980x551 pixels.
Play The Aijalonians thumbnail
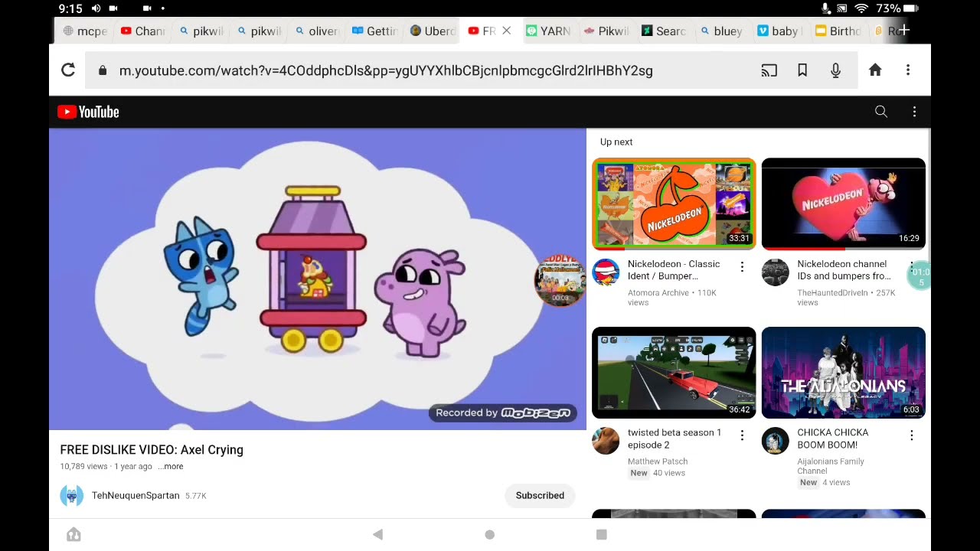(x=843, y=373)
